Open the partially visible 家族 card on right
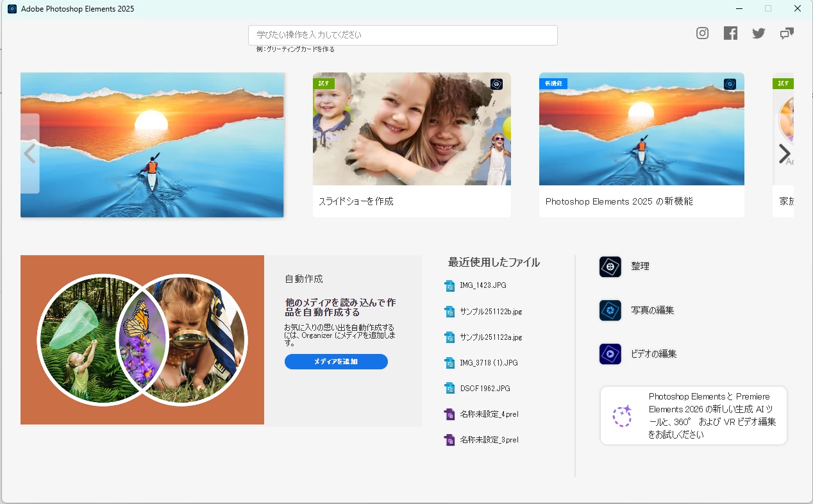The width and height of the screenshot is (813, 504). 783,145
